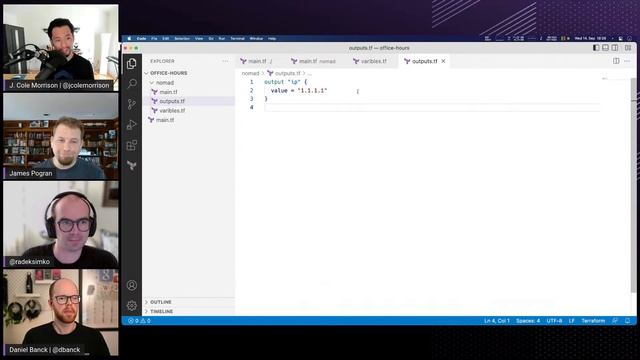Image resolution: width=640 pixels, height=360 pixels.
Task: Expand the TIMELINE section
Action: coord(161,311)
